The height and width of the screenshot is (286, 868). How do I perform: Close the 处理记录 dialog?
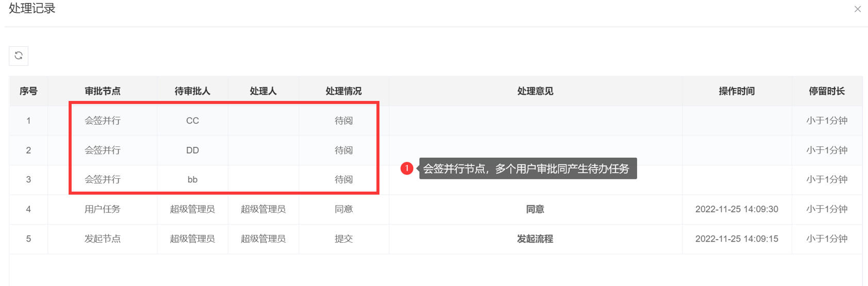pyautogui.click(x=858, y=9)
